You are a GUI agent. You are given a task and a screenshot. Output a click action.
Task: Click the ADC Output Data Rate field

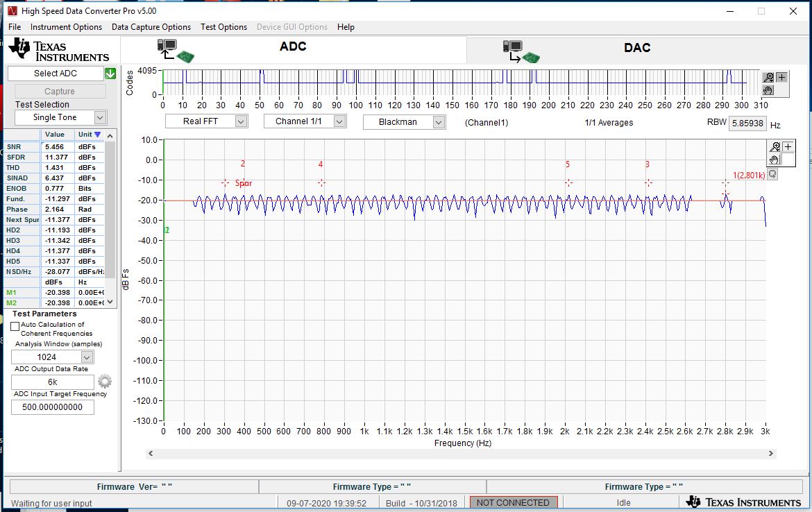(x=53, y=382)
